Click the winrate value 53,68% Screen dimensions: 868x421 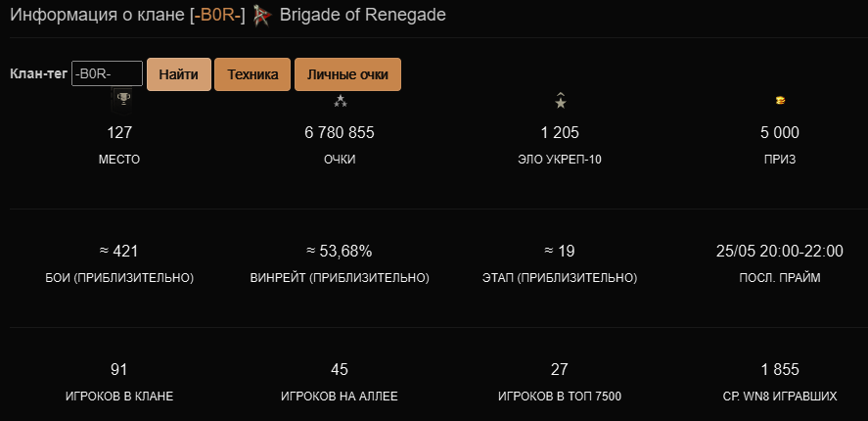340,252
